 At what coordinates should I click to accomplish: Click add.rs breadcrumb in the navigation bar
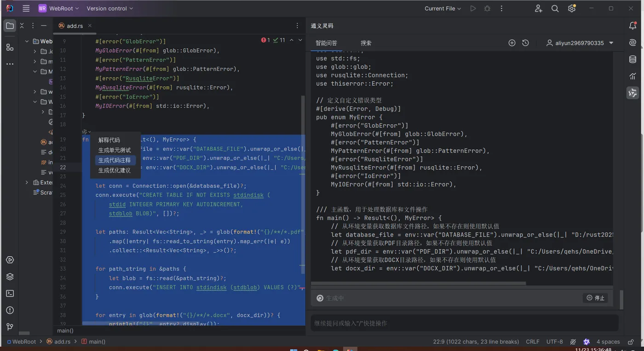pos(58,342)
